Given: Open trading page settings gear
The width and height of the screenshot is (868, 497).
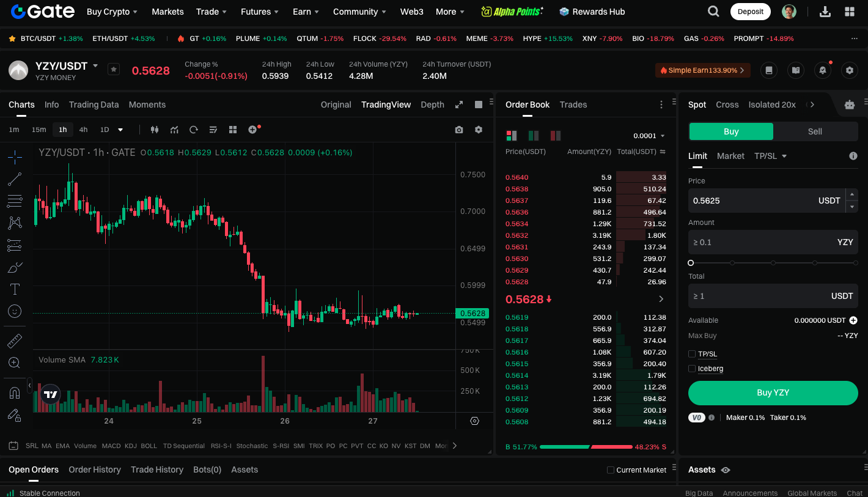Looking at the screenshot, I should pyautogui.click(x=850, y=70).
